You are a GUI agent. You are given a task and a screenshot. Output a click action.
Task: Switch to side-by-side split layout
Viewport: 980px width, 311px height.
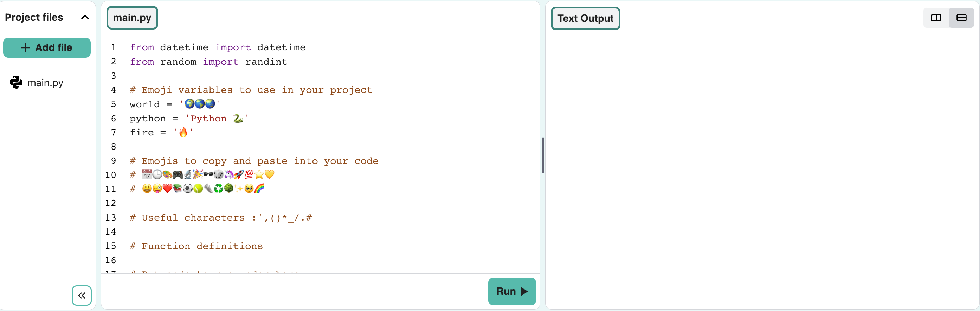click(936, 18)
